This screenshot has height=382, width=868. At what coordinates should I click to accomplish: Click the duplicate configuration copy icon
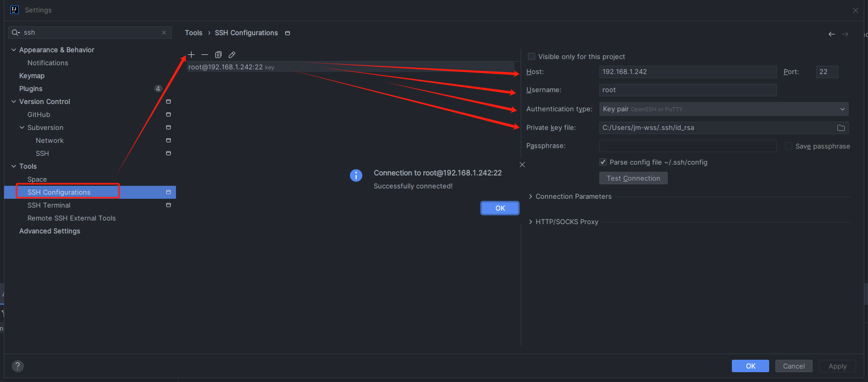pyautogui.click(x=218, y=54)
